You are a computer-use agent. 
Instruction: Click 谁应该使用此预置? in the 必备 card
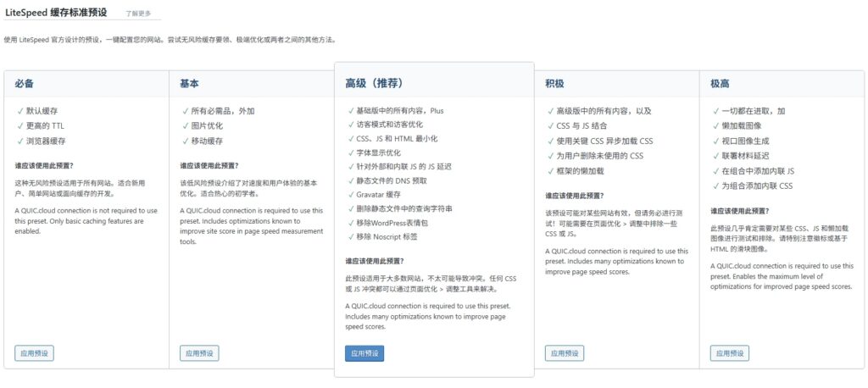coord(44,165)
